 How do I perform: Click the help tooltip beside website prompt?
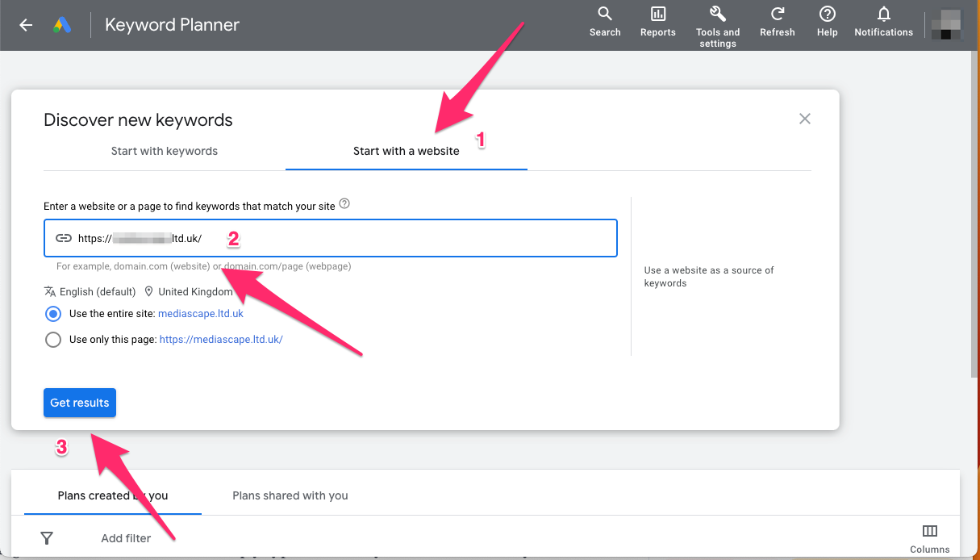344,204
